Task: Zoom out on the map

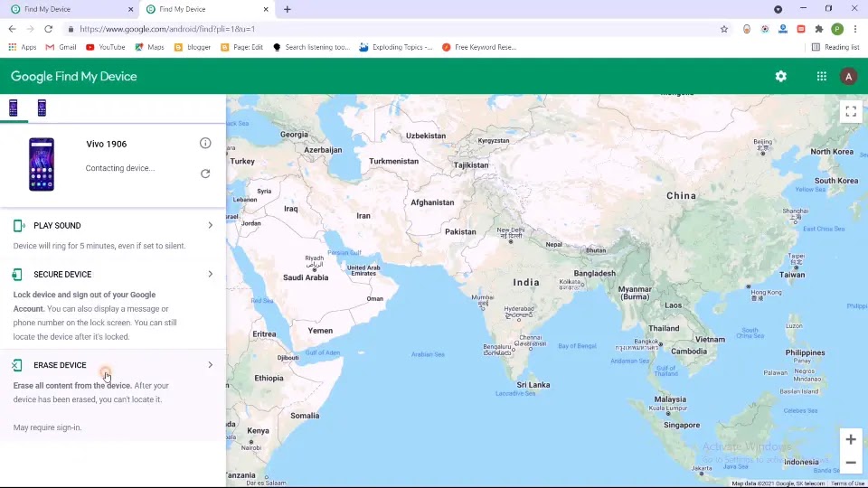Action: [x=851, y=463]
